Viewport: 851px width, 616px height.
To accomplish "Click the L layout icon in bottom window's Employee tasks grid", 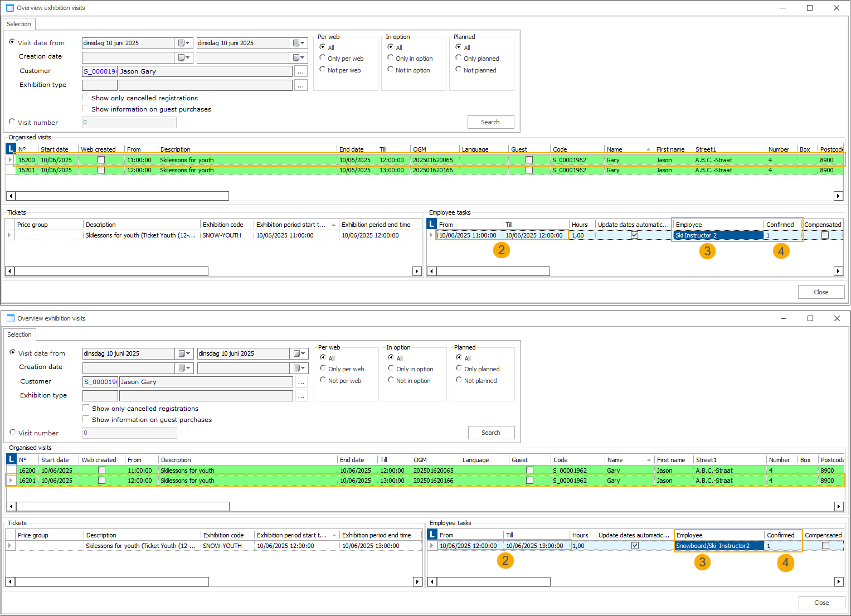I will tap(432, 535).
